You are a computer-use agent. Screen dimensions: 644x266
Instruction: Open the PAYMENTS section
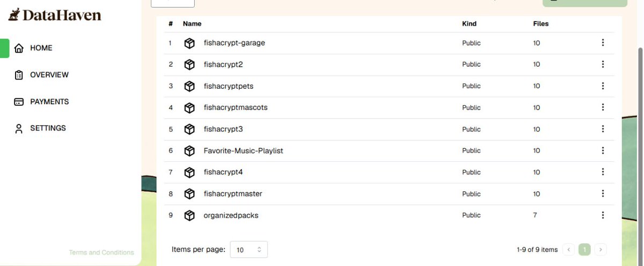49,102
